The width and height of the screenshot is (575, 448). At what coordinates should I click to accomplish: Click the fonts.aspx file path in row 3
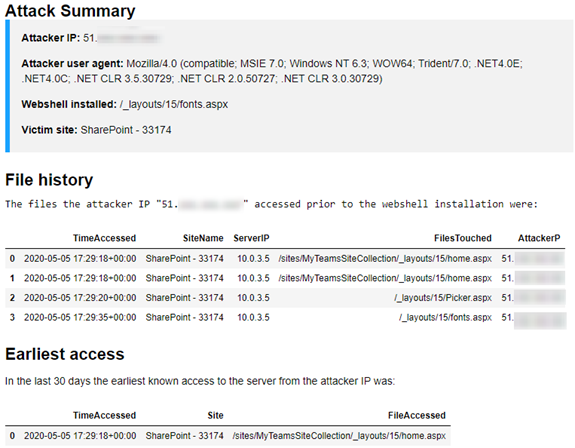click(445, 317)
